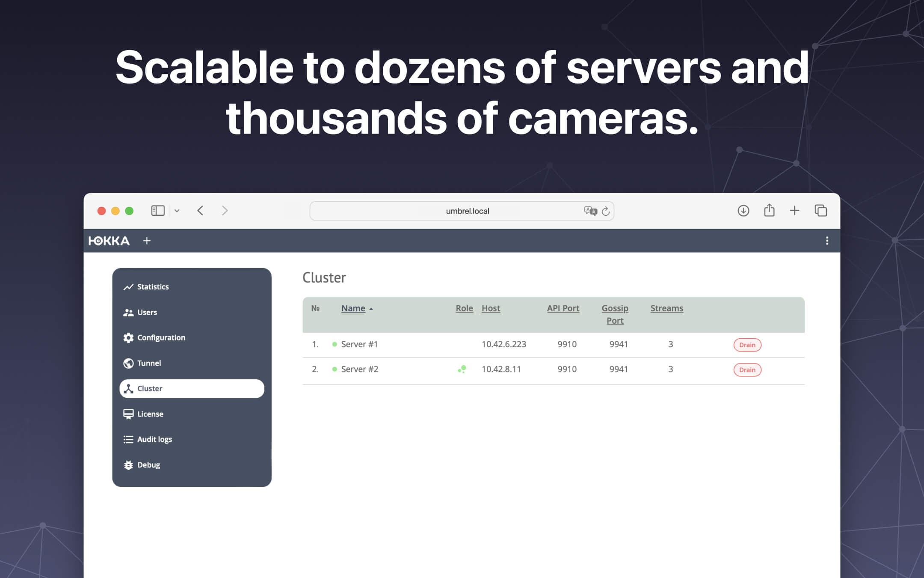Image resolution: width=924 pixels, height=578 pixels.
Task: Click the umbrel.local address bar
Action: point(461,210)
